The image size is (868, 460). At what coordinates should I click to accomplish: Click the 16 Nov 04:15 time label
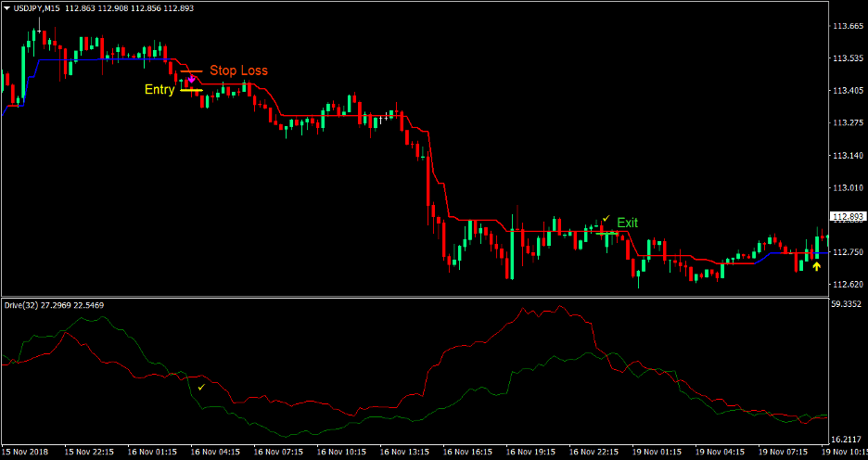click(215, 453)
